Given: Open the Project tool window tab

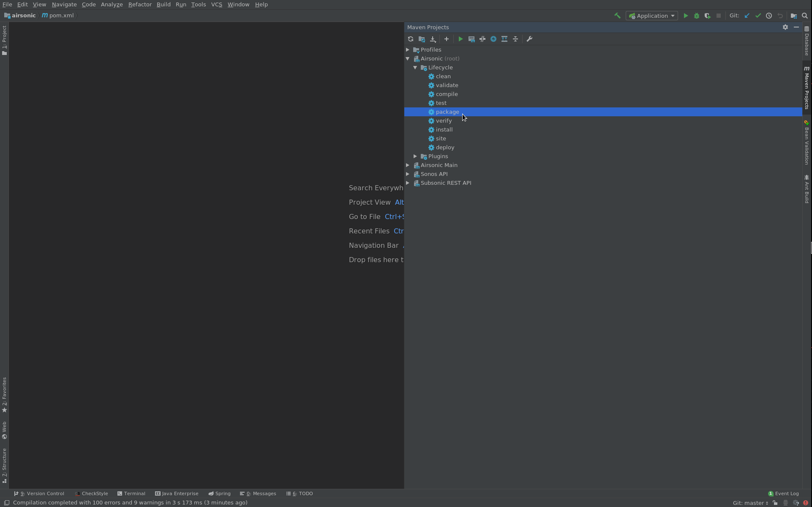Looking at the screenshot, I should tap(4, 40).
